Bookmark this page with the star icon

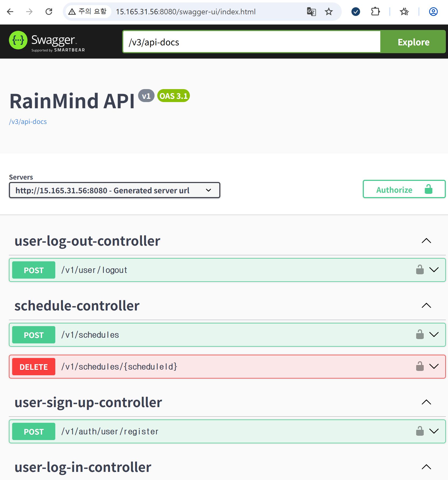point(329,12)
